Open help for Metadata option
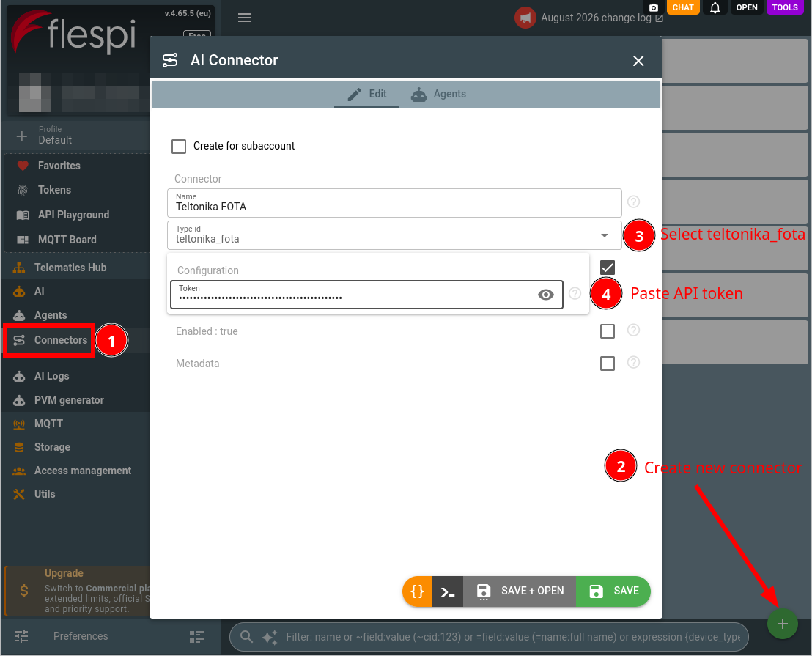 633,362
